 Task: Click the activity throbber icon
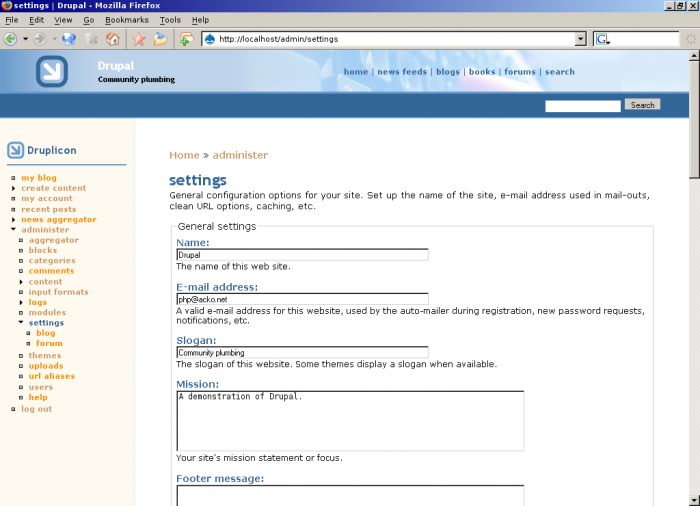point(691,39)
